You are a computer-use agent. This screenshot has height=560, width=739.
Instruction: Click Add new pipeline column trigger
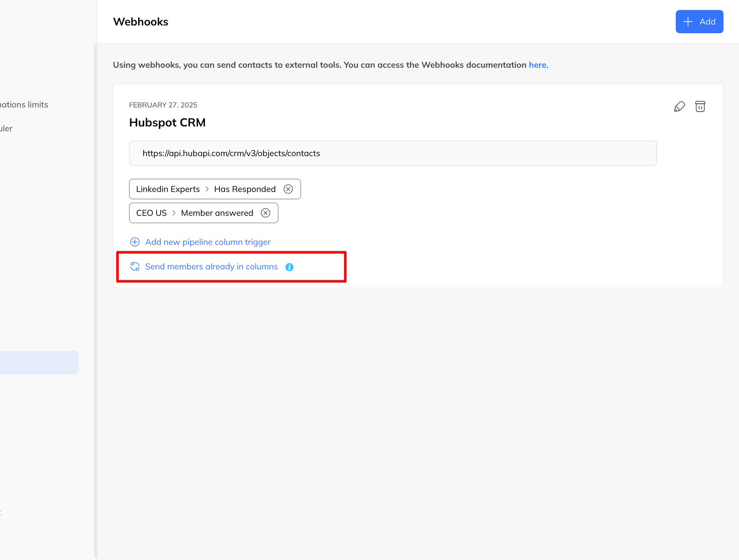pos(208,242)
